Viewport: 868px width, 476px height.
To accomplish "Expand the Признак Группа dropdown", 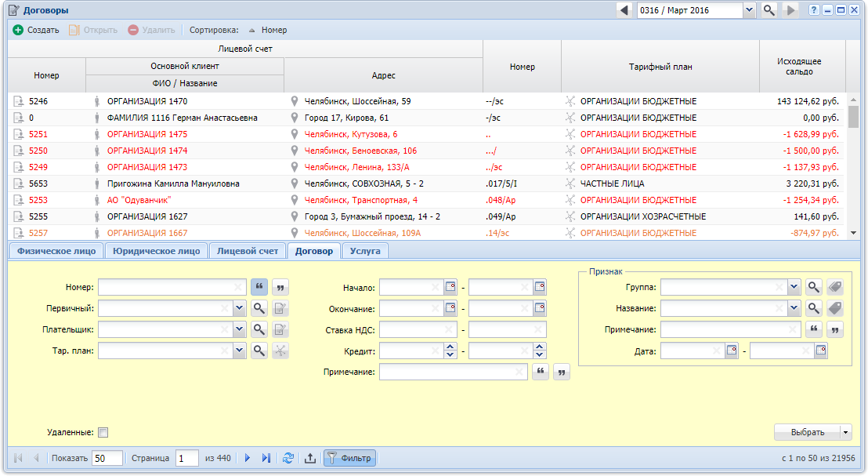I will pyautogui.click(x=794, y=287).
